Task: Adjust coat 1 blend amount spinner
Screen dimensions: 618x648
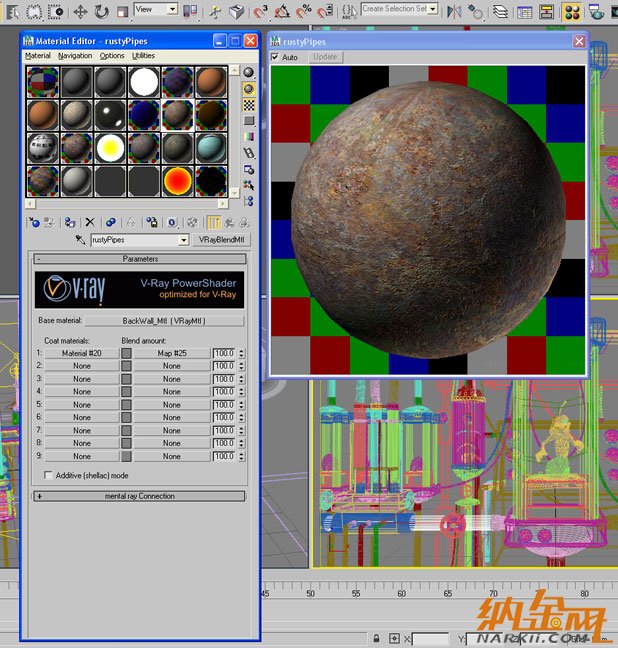Action: click(242, 353)
